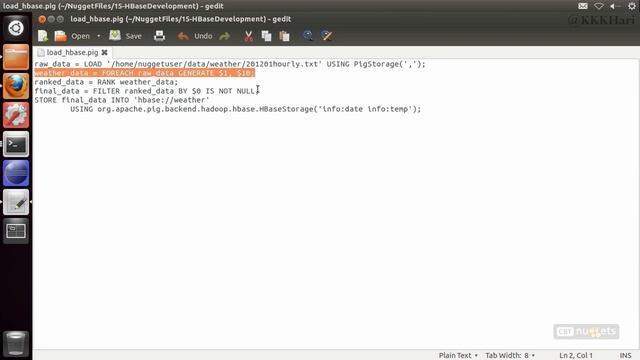This screenshot has width=640, height=360.
Task: Print the document using printer icon
Action: pos(160,36)
